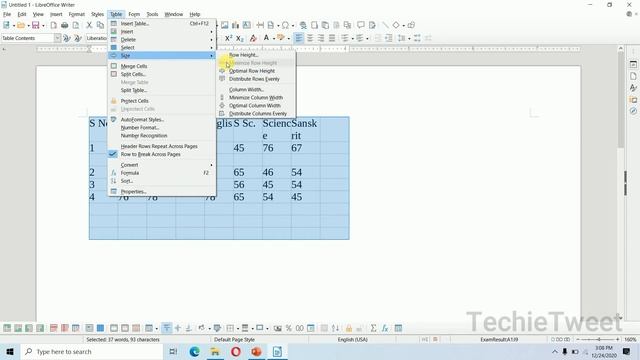Click the Insert Comment icon
This screenshot has height=360, width=640.
click(x=361, y=25)
